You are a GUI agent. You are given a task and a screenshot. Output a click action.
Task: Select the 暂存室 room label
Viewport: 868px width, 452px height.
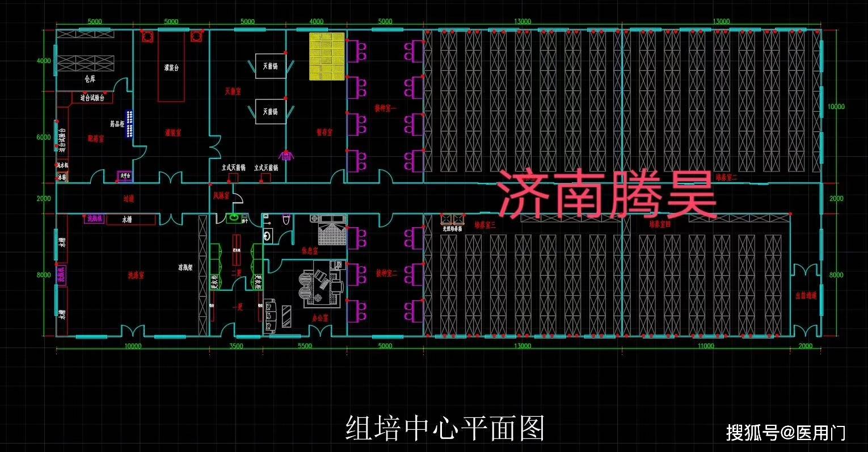coord(325,132)
